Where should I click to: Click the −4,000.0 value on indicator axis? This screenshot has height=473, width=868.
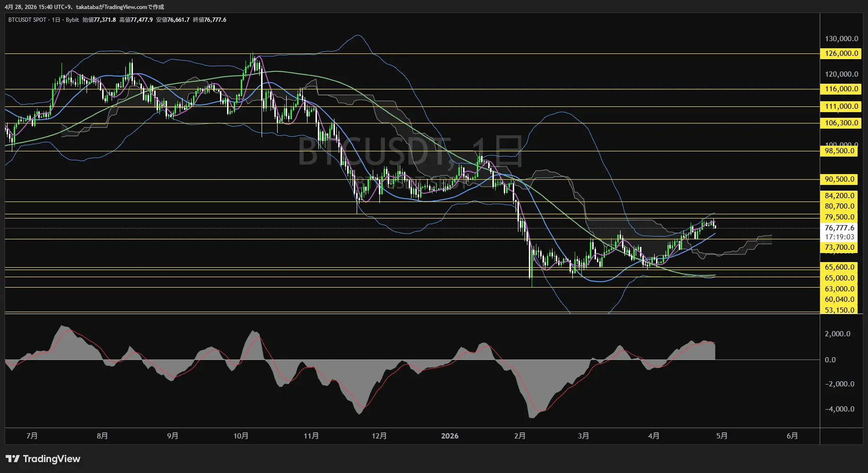coord(839,409)
